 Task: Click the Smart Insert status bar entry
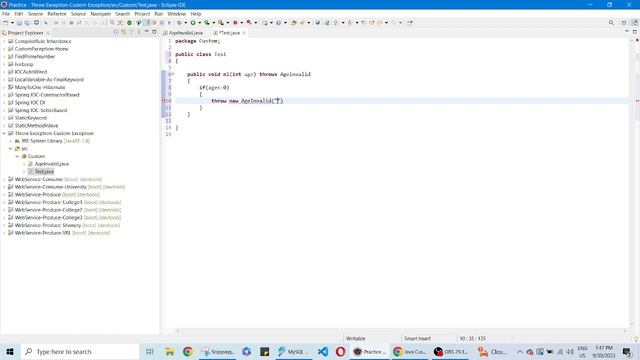(417, 338)
